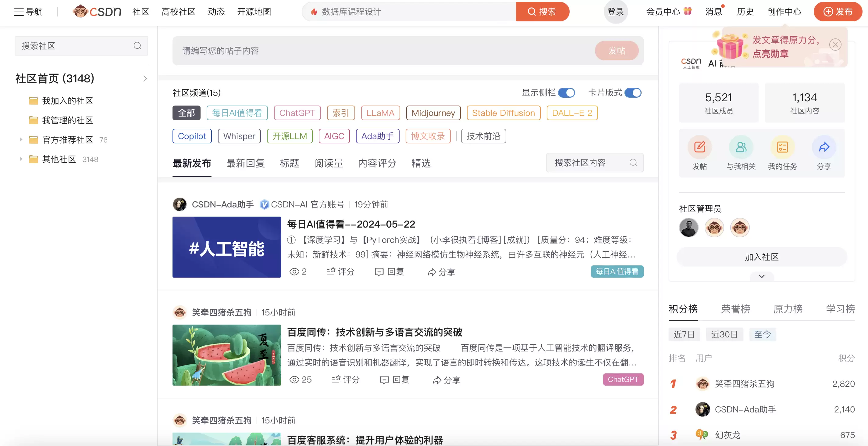This screenshot has height=446, width=868.
Task: Open the 原力榜 ranking tab
Action: 788,309
